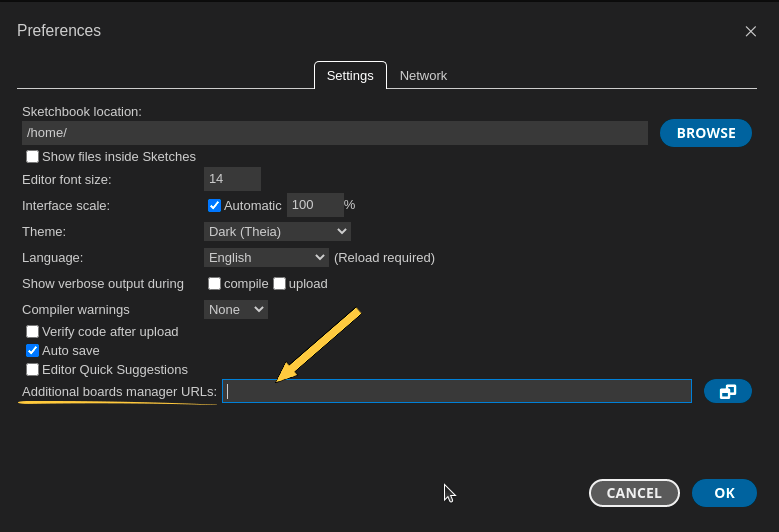Enable verbose output during upload
Screen dimensions: 779x532
279,284
